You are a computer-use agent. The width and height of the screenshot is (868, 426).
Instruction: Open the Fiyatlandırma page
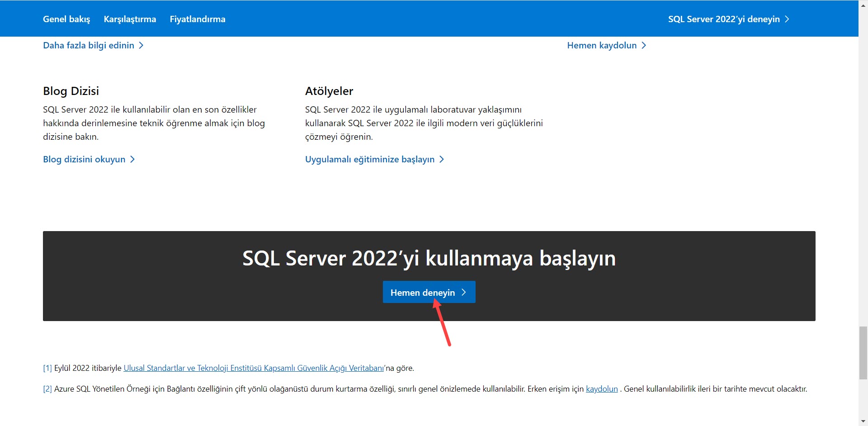(197, 19)
